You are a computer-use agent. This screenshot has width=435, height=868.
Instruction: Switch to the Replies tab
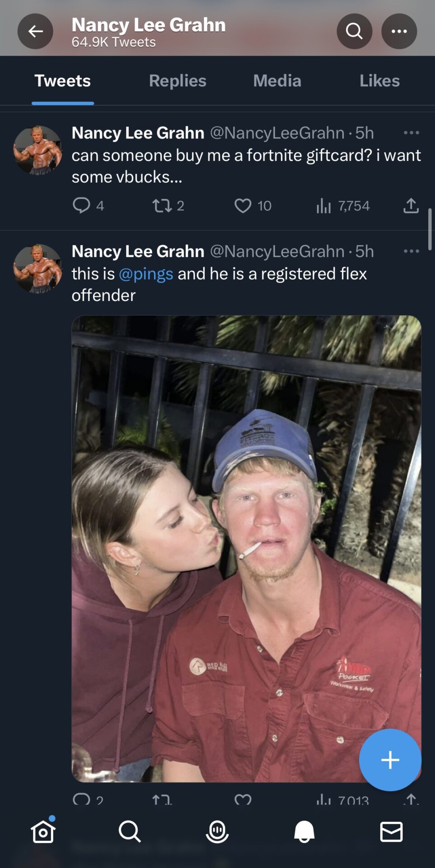point(178,80)
